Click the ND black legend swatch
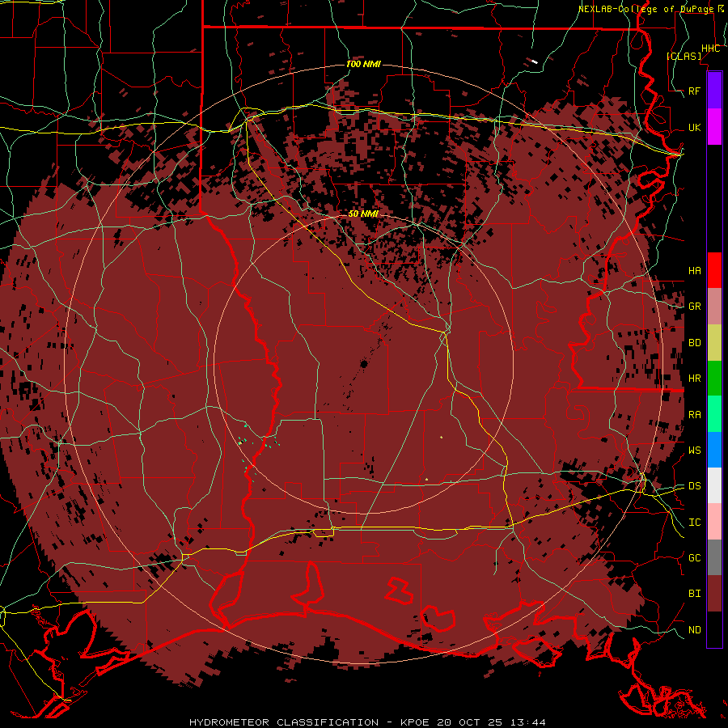 click(714, 629)
